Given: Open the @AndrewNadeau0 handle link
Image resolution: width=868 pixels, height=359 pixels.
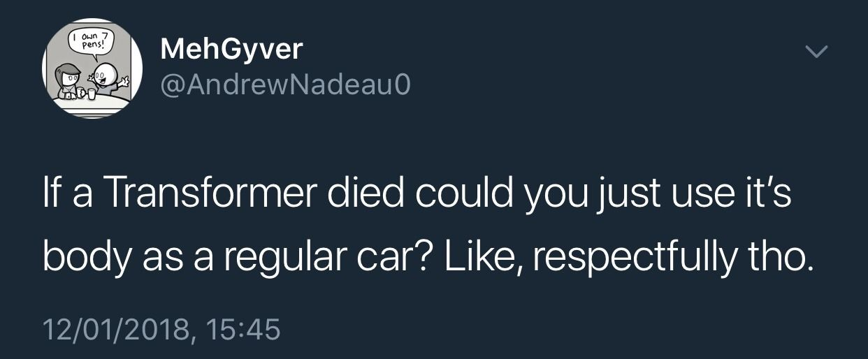Looking at the screenshot, I should pyautogui.click(x=286, y=85).
